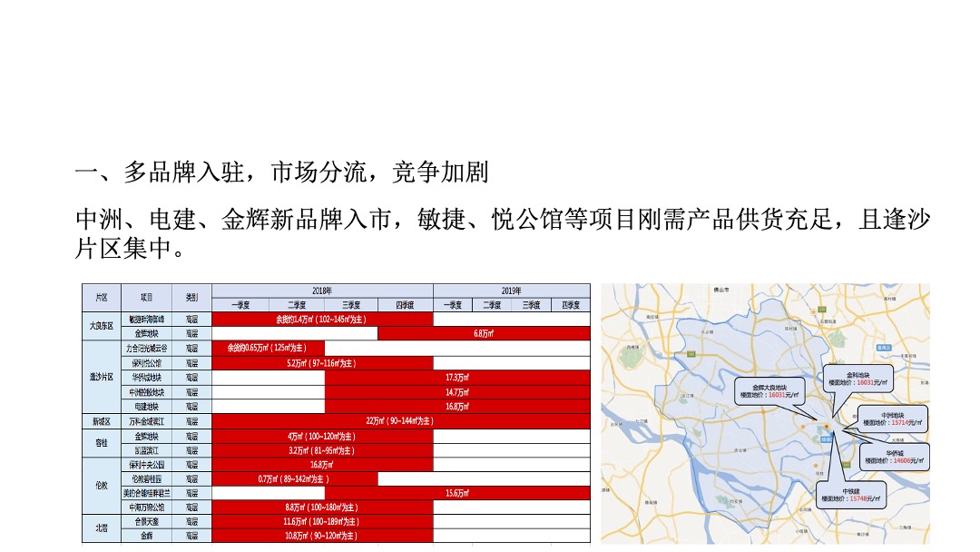Click the 中洲地块 callout on the map

click(894, 418)
